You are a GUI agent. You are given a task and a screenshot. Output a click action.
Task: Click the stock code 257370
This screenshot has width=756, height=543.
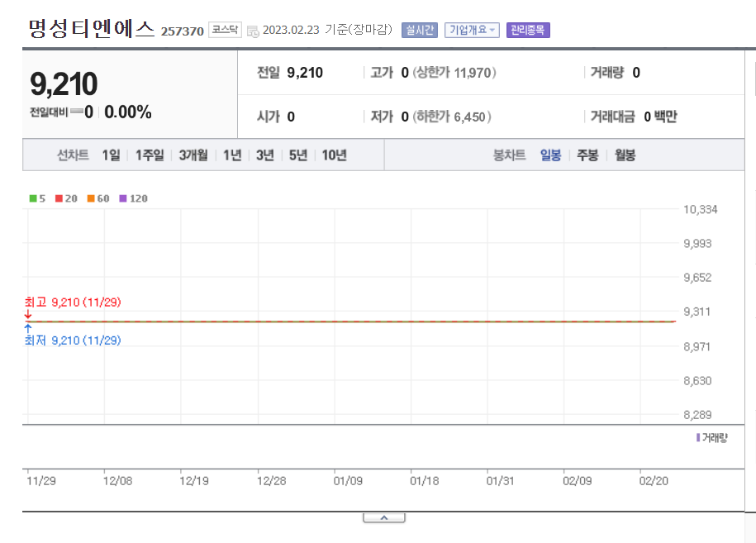[183, 31]
